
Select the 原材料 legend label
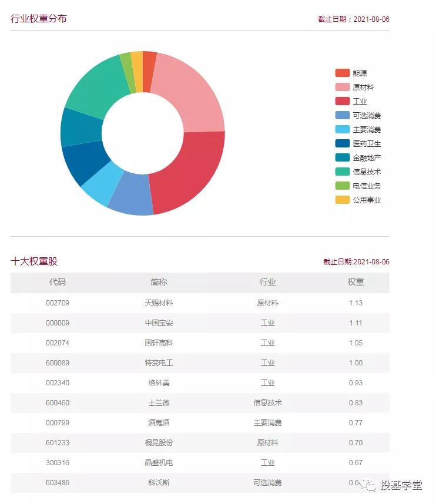tap(363, 87)
